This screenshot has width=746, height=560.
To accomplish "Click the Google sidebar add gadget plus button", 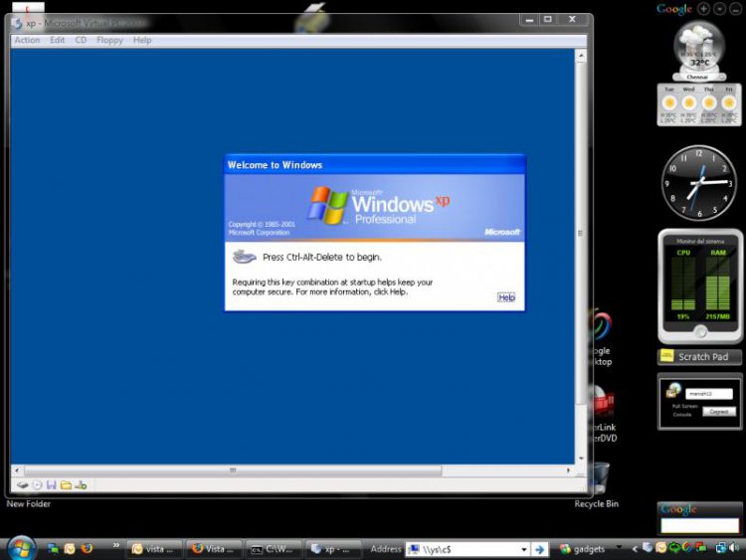I will point(703,9).
